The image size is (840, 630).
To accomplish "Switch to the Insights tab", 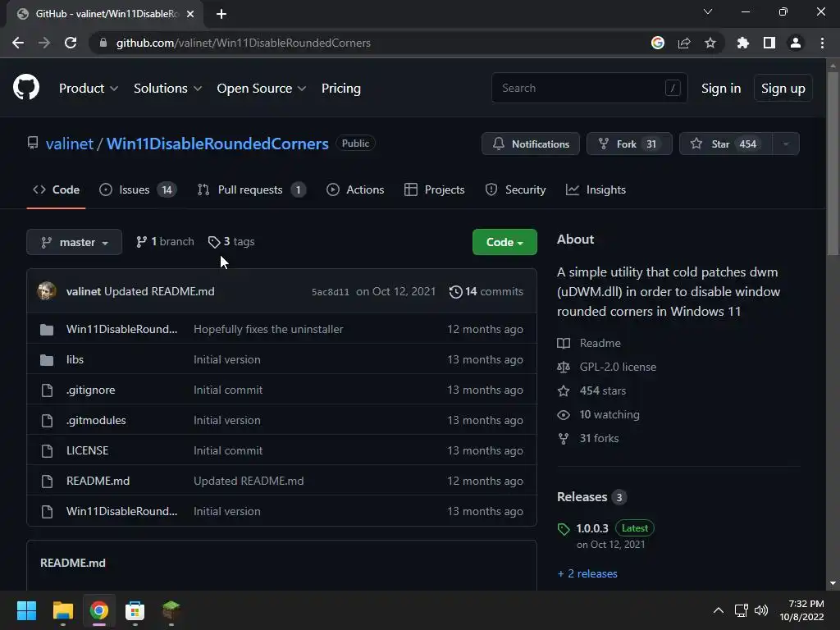I will click(x=596, y=189).
